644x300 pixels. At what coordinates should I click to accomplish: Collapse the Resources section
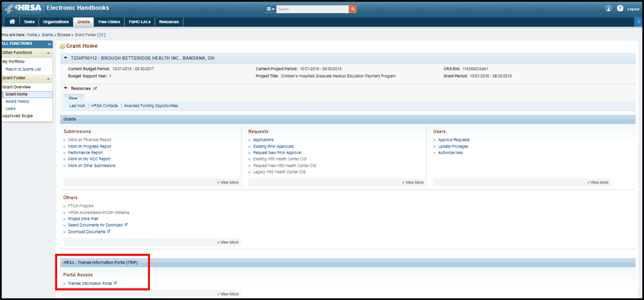pos(66,88)
